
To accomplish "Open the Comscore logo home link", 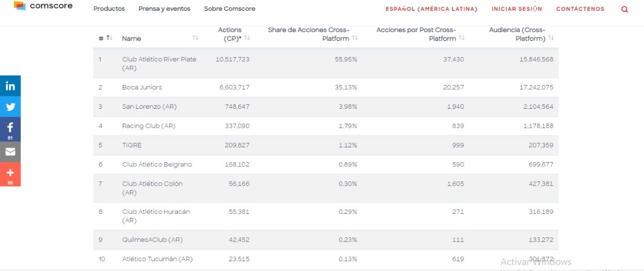I will point(43,6).
